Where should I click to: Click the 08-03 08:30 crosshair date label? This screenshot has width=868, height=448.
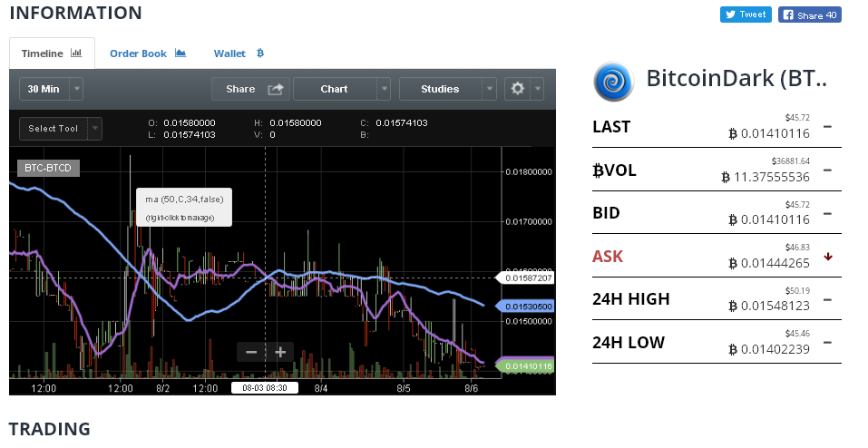[x=265, y=387]
